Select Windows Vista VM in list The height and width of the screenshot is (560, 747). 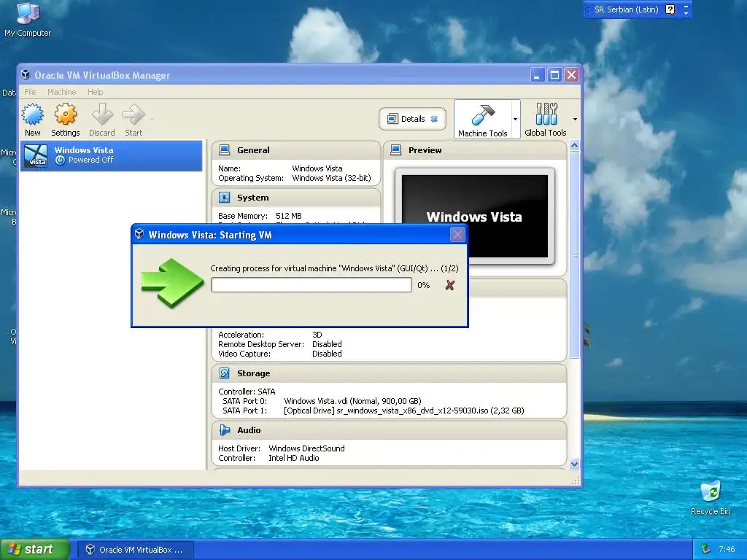pos(112,155)
